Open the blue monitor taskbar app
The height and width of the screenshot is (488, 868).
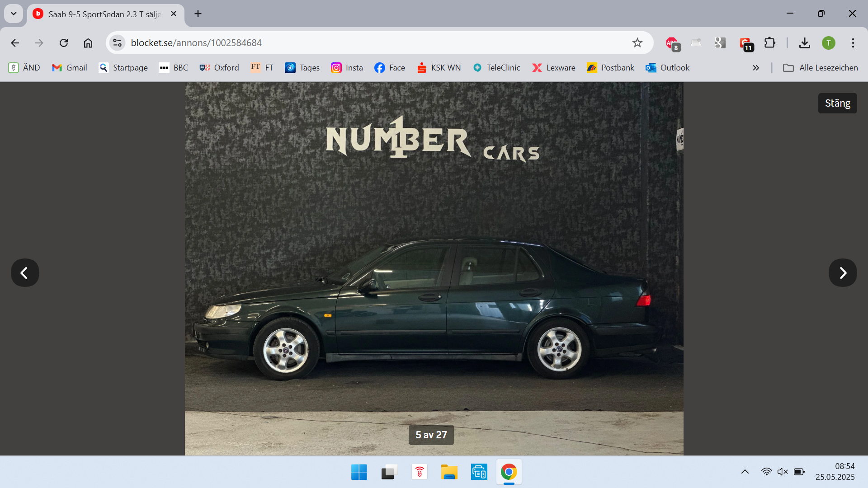pyautogui.click(x=479, y=472)
